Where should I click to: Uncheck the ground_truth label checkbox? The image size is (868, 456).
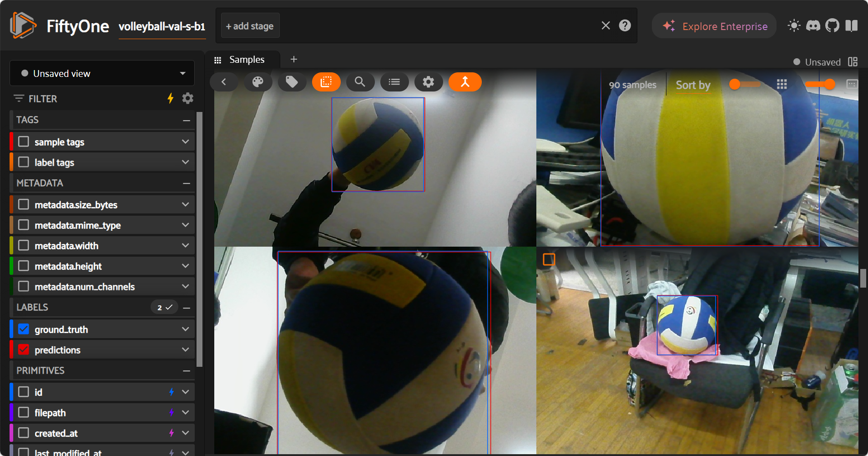24,329
